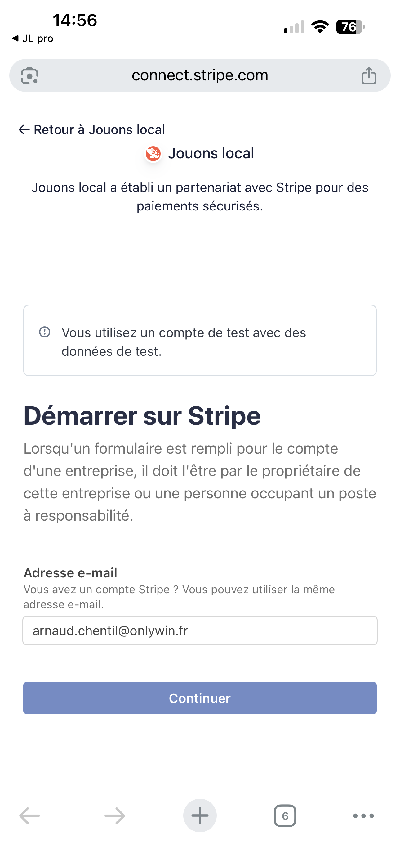The width and height of the screenshot is (400, 868).
Task: Open the three-dot browser menu
Action: tap(363, 816)
